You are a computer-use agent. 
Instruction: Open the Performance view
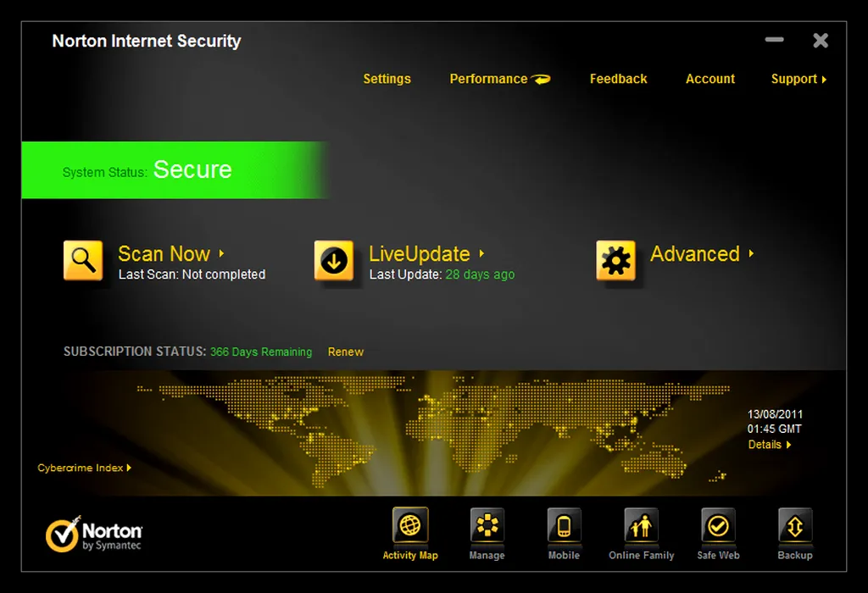click(x=488, y=79)
